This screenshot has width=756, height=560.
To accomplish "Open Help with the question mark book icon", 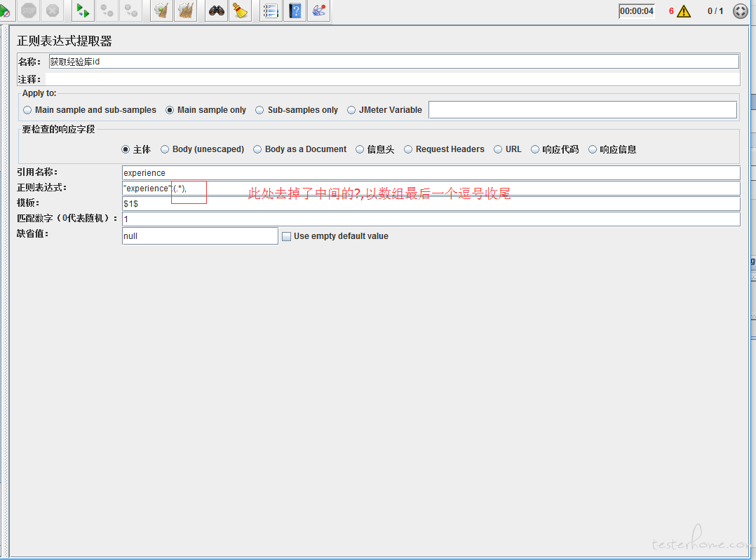I will tap(295, 11).
